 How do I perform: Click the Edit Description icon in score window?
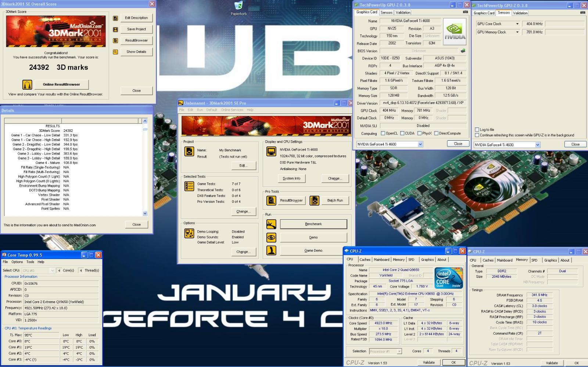[x=115, y=18]
